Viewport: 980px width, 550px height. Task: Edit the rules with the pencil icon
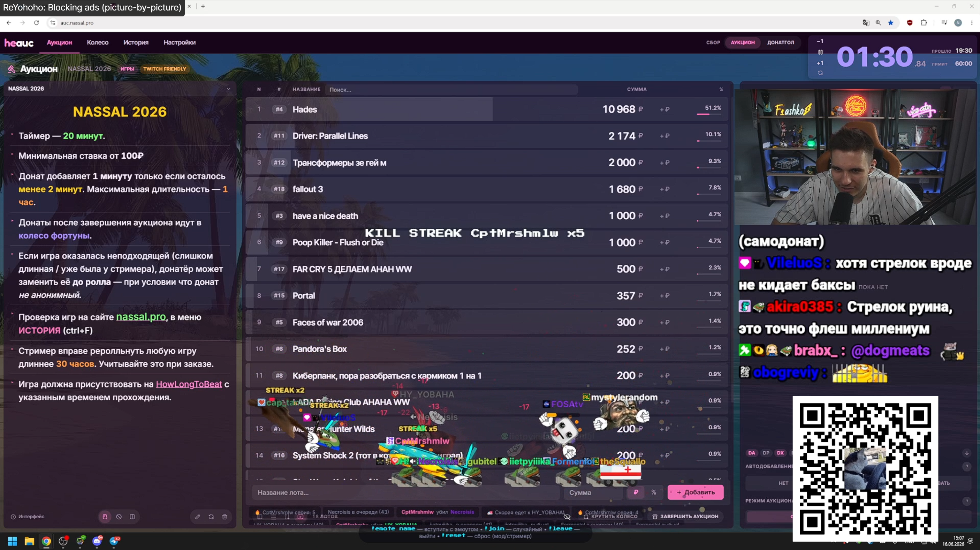[197, 517]
